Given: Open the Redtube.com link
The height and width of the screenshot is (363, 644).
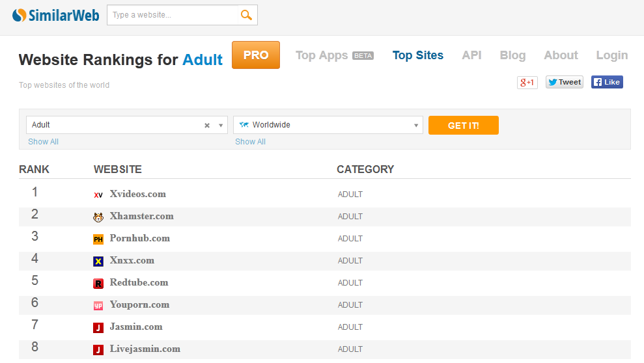Looking at the screenshot, I should 139,282.
